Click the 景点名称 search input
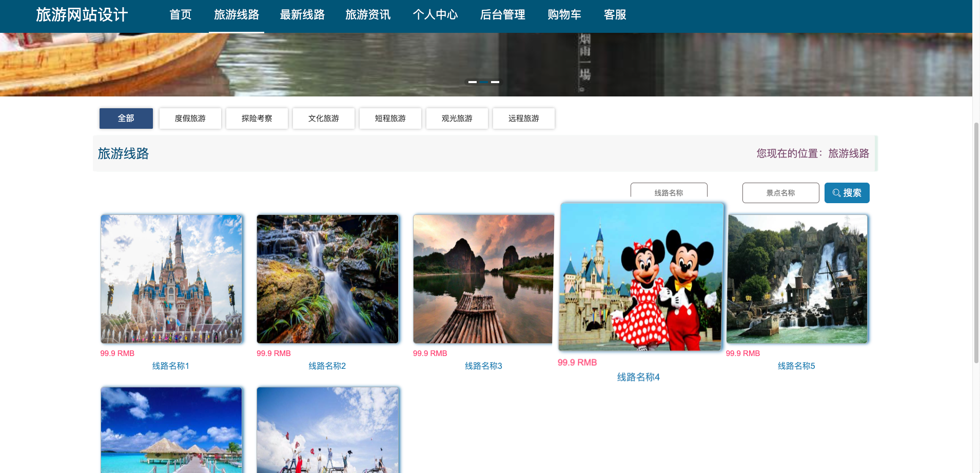 [x=781, y=193]
